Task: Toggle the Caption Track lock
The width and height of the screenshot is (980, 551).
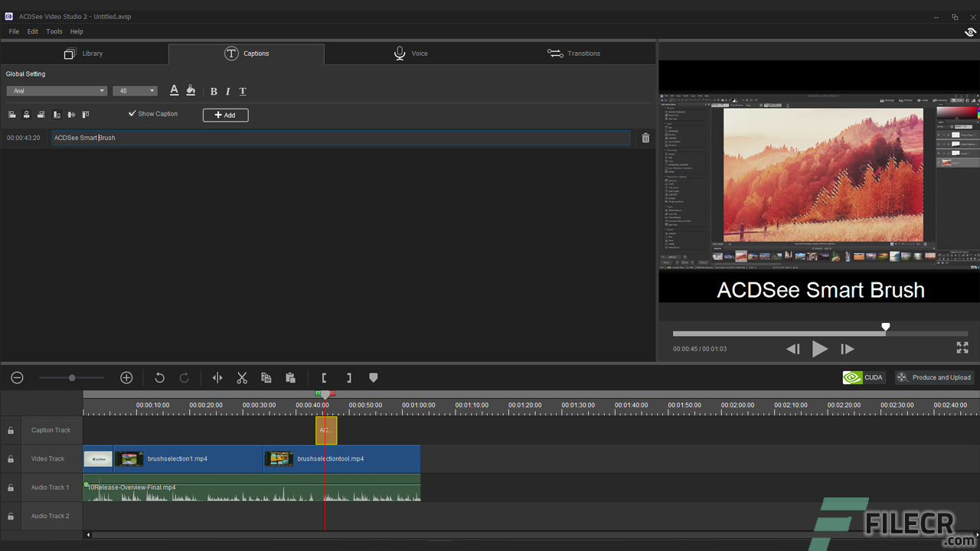Action: pos(11,430)
